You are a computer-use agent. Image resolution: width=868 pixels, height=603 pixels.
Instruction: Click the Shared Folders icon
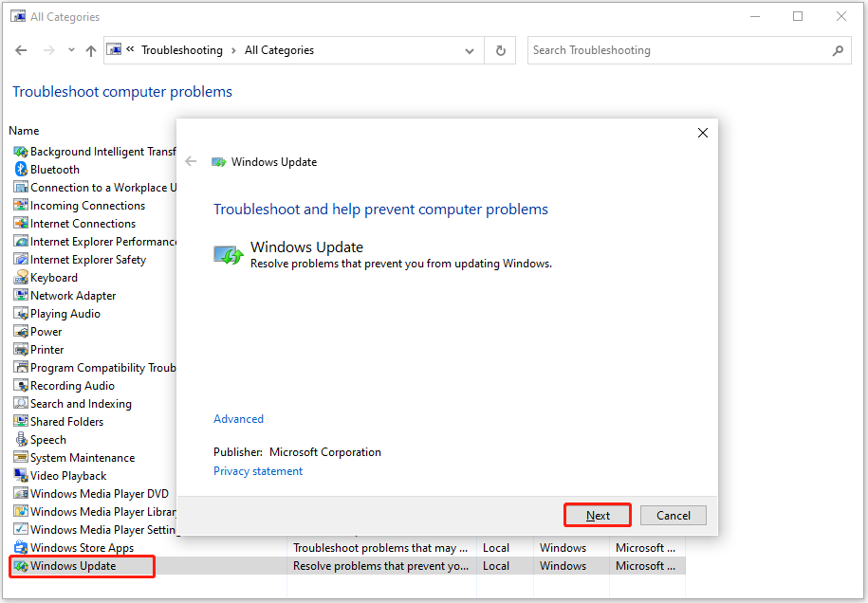click(x=21, y=422)
